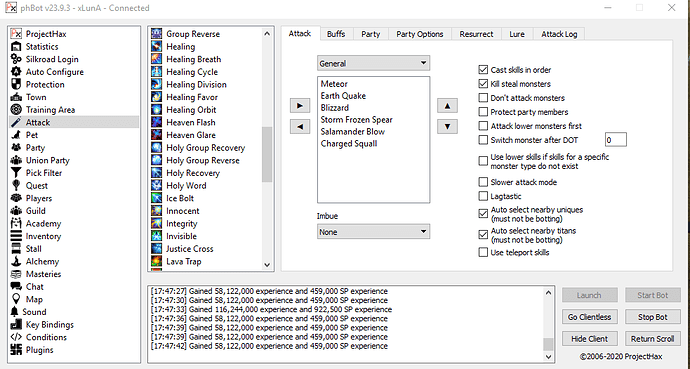Uncheck Auto select nearby uniques
The image size is (690, 369).
coord(483,214)
